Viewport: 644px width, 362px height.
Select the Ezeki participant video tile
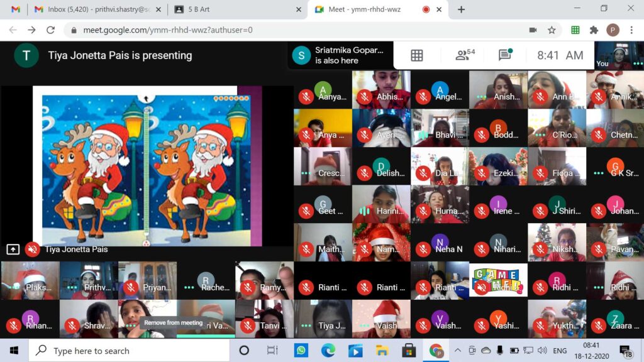498,166
